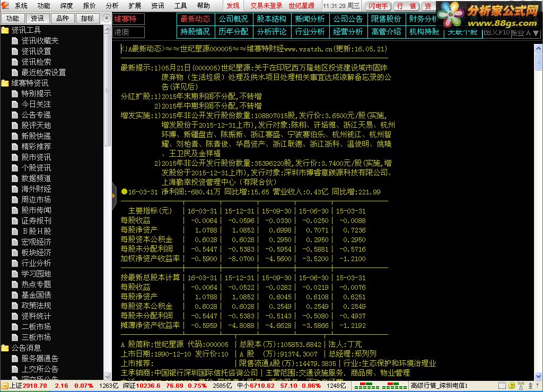Image resolution: width=543 pixels, height=392 pixels.
Task: Open the 深度 menu
Action: (66, 5)
